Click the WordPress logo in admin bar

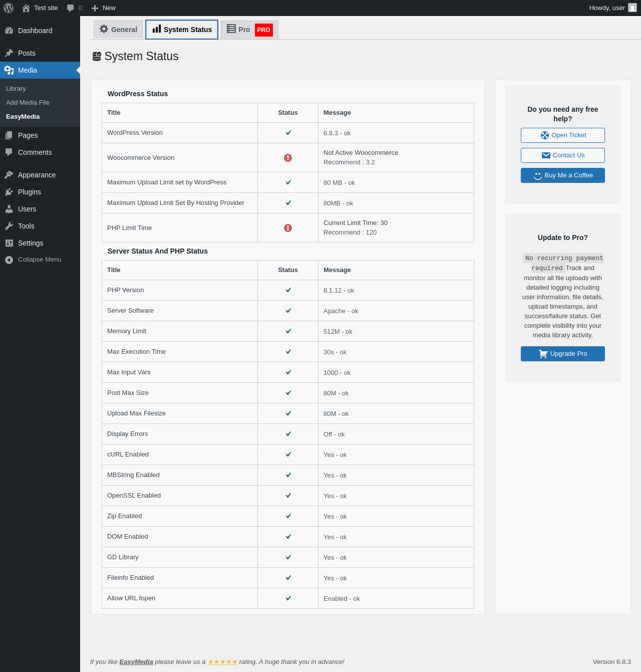point(9,8)
